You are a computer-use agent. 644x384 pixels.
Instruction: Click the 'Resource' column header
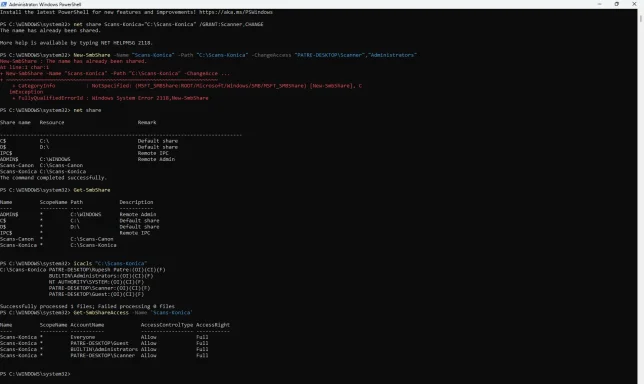click(52, 122)
